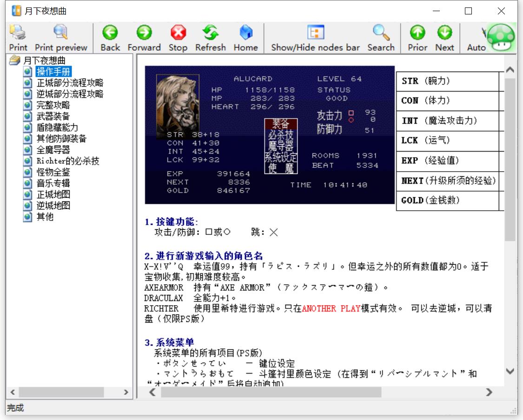
Task: Click the page icon beside 音乐专辑
Action: click(28, 183)
